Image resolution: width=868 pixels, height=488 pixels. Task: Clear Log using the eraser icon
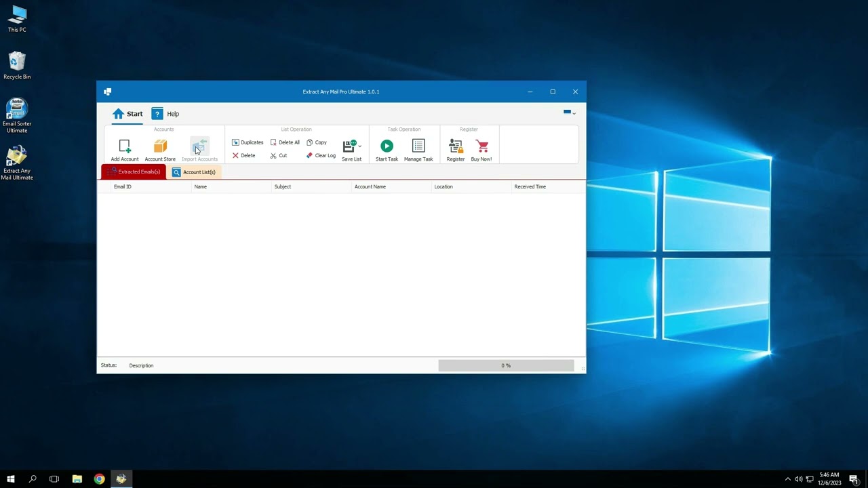click(x=321, y=155)
